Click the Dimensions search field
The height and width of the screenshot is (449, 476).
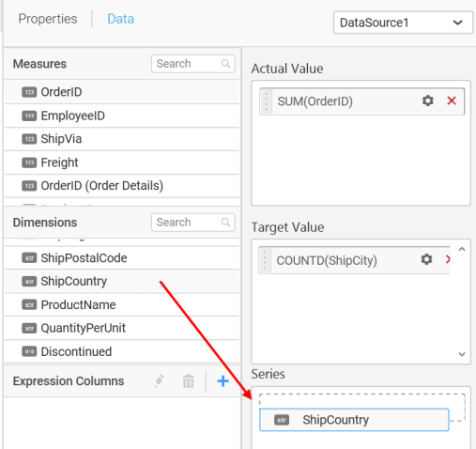(192, 223)
